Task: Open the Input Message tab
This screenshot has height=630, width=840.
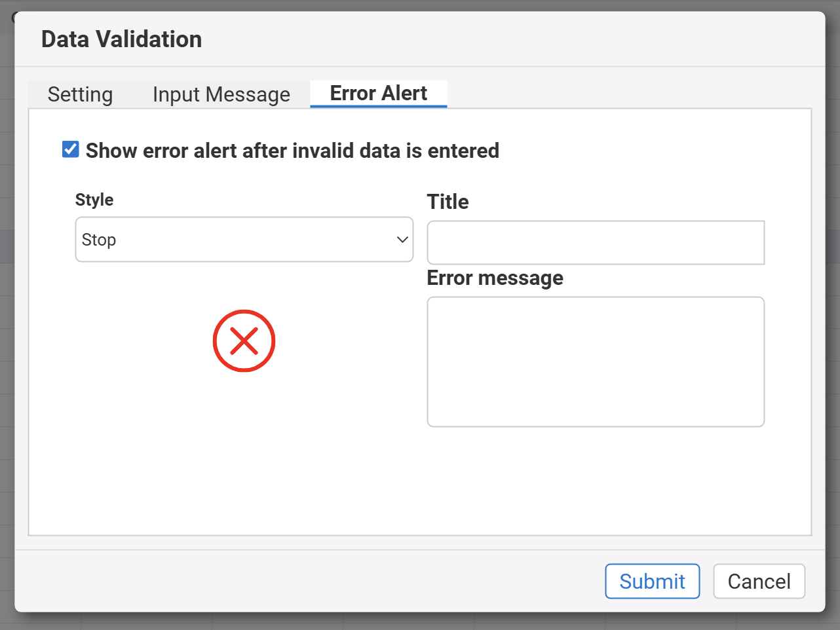Action: (x=221, y=94)
